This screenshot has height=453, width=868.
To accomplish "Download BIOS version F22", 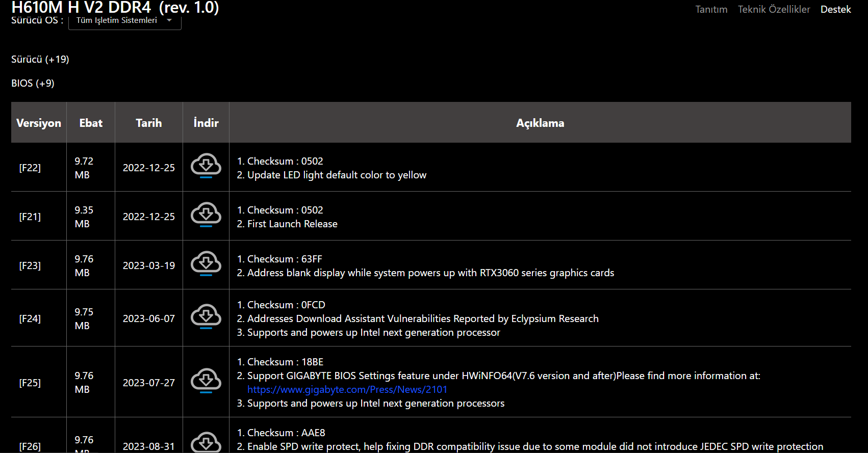I will coord(206,166).
